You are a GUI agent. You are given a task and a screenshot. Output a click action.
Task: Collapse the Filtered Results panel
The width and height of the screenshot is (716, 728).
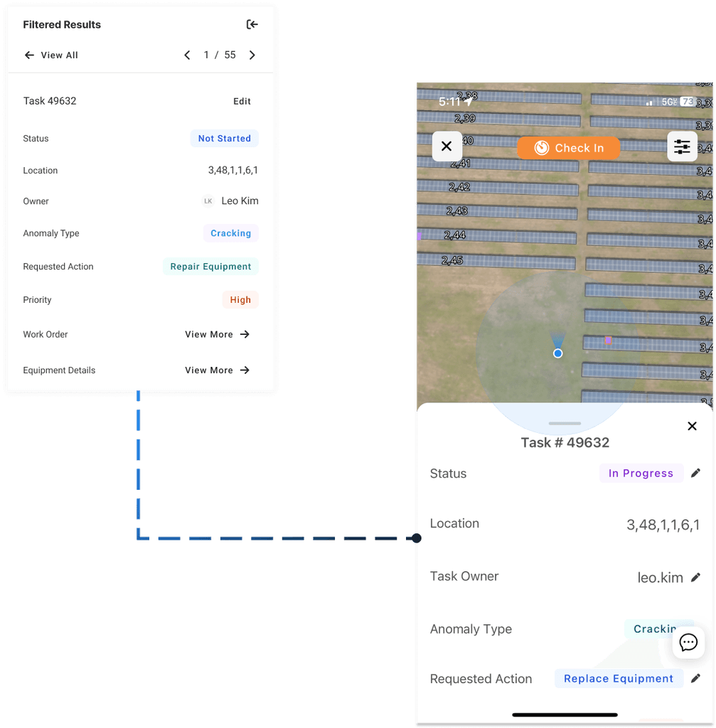click(x=252, y=24)
